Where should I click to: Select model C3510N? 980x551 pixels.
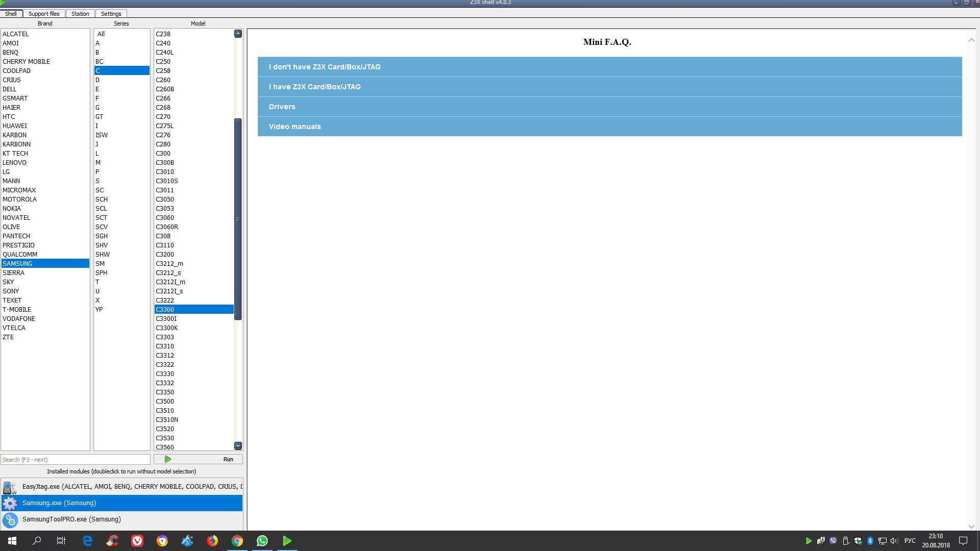[194, 420]
